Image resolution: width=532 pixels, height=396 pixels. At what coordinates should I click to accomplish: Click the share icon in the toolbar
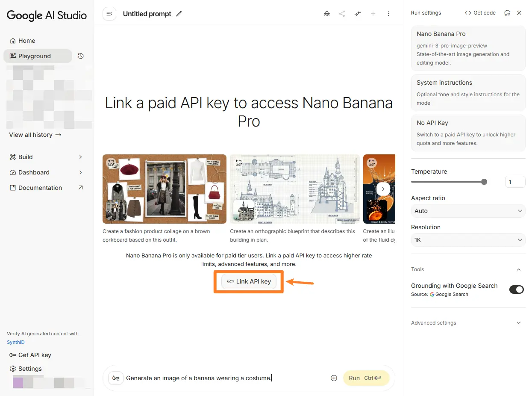[x=342, y=14]
